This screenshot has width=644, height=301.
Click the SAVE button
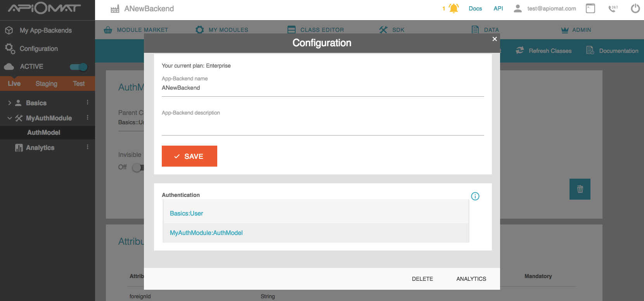[x=189, y=156]
